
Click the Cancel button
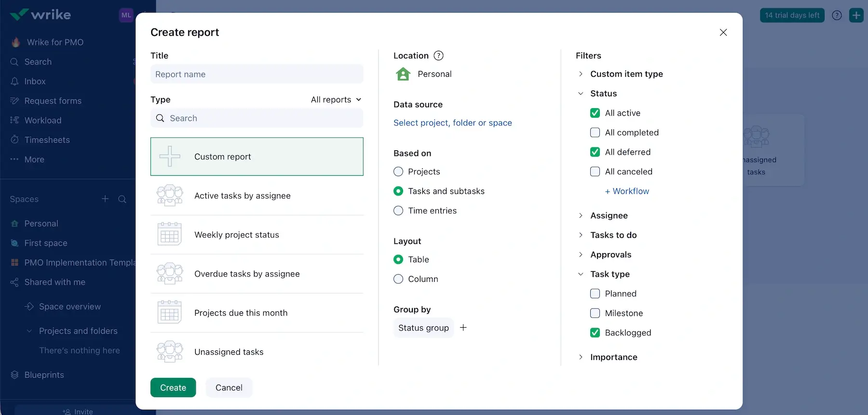point(229,387)
